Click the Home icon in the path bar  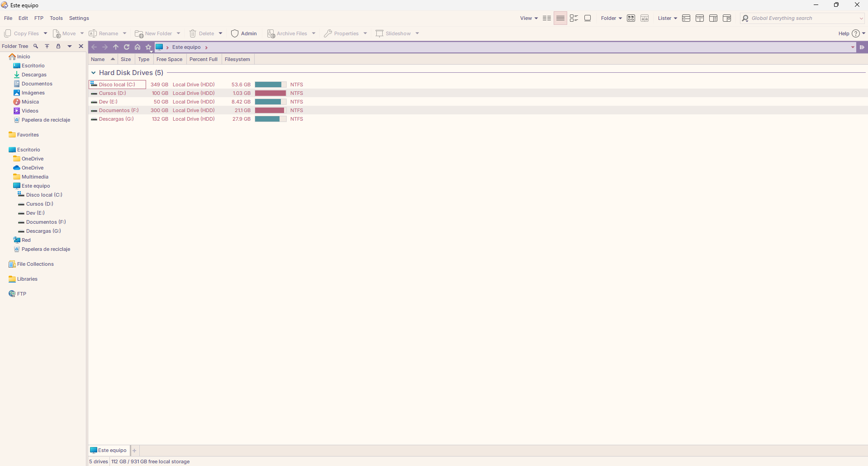pos(138,47)
